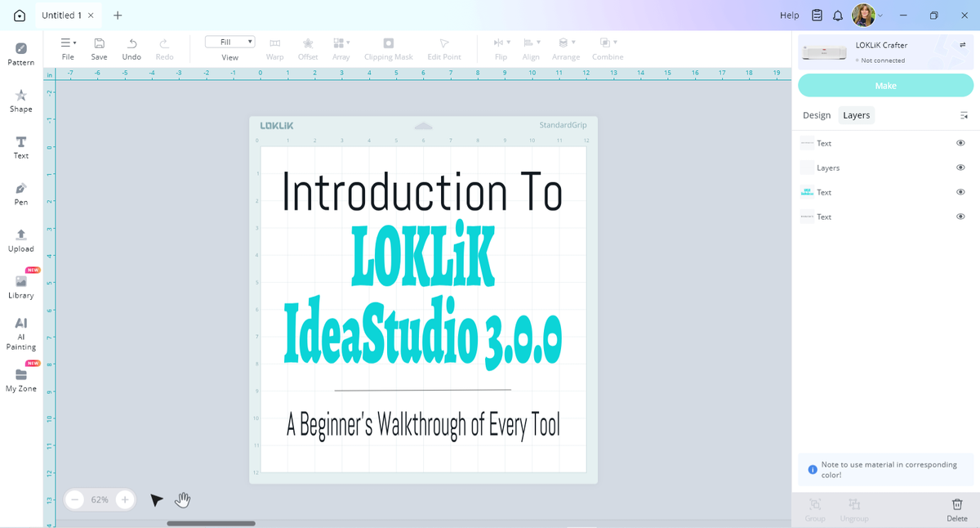Select the Shape tool
This screenshot has height=528, width=980.
coord(21,101)
